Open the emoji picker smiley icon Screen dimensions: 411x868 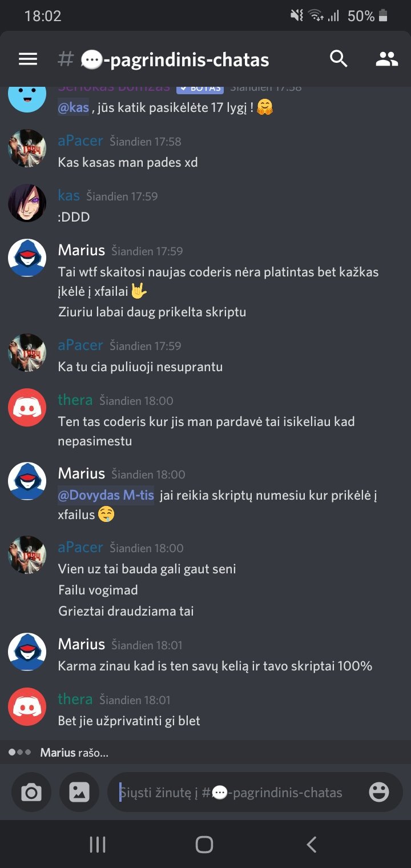click(379, 792)
